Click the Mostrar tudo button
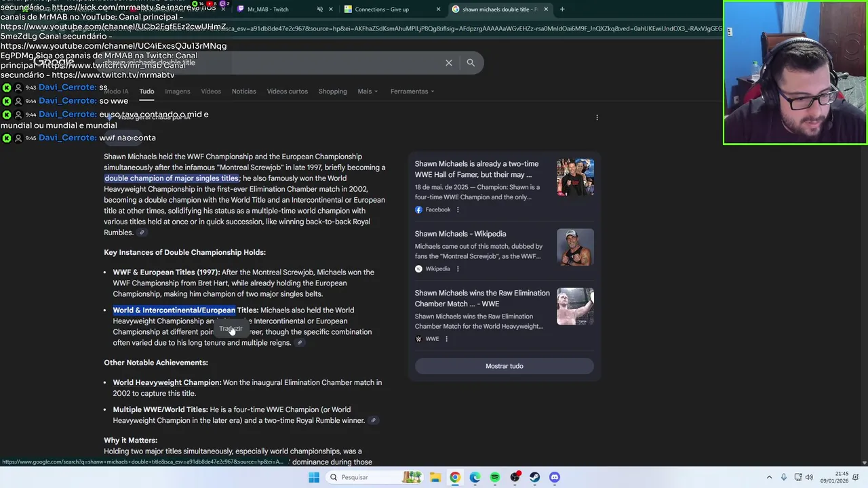Image resolution: width=868 pixels, height=488 pixels. pos(505,366)
